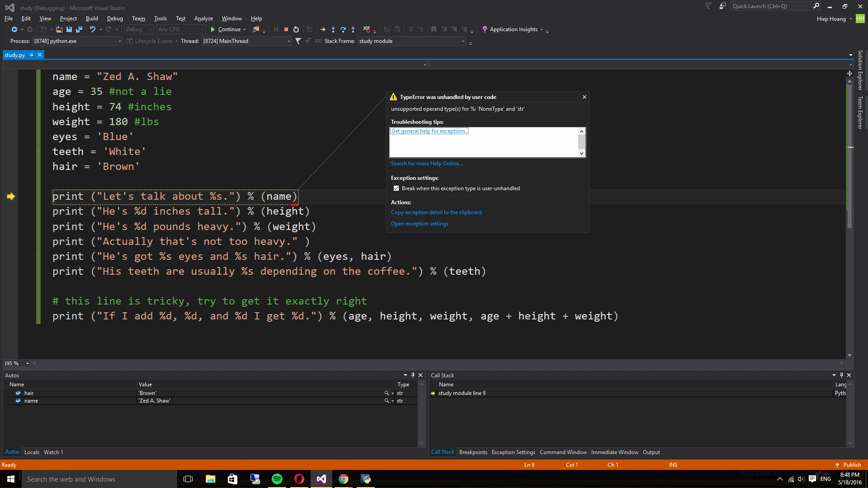868x488 pixels.
Task: Open Visual Studio from Windows taskbar
Action: coord(321,479)
